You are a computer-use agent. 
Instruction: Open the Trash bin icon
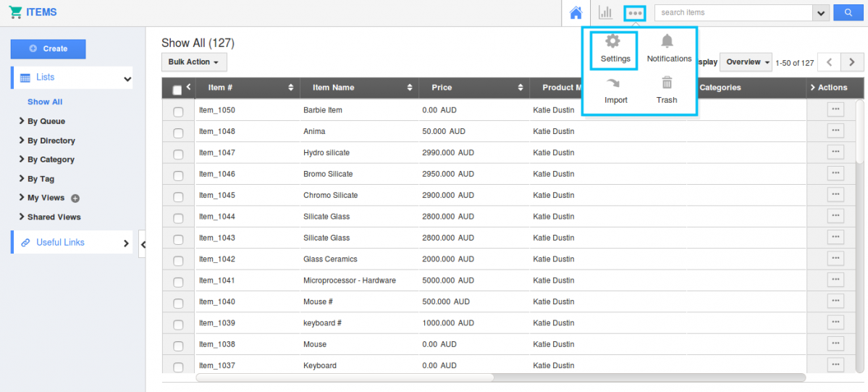[x=667, y=91]
